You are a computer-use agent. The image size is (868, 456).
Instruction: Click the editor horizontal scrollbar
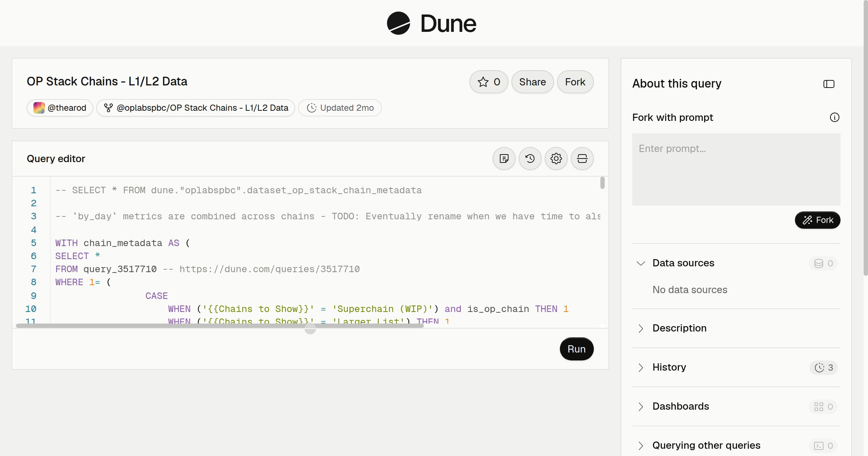coord(220,326)
